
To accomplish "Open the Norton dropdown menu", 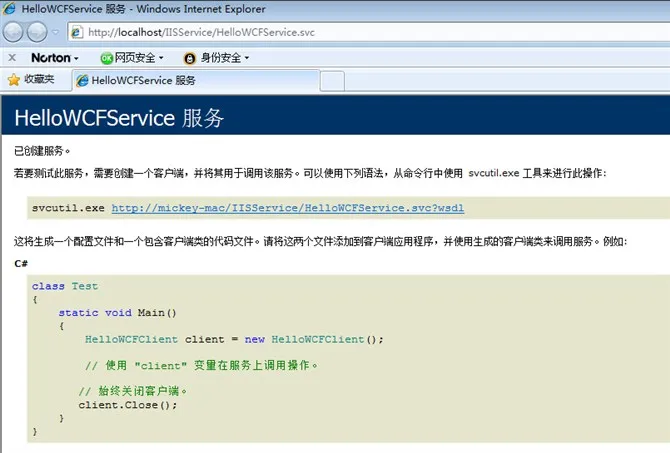I will coord(55,58).
